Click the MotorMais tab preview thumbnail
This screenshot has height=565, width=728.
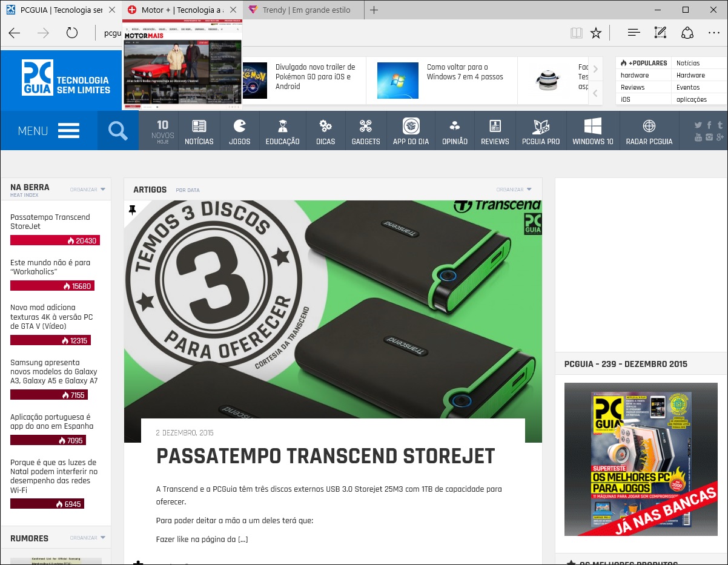click(x=182, y=65)
